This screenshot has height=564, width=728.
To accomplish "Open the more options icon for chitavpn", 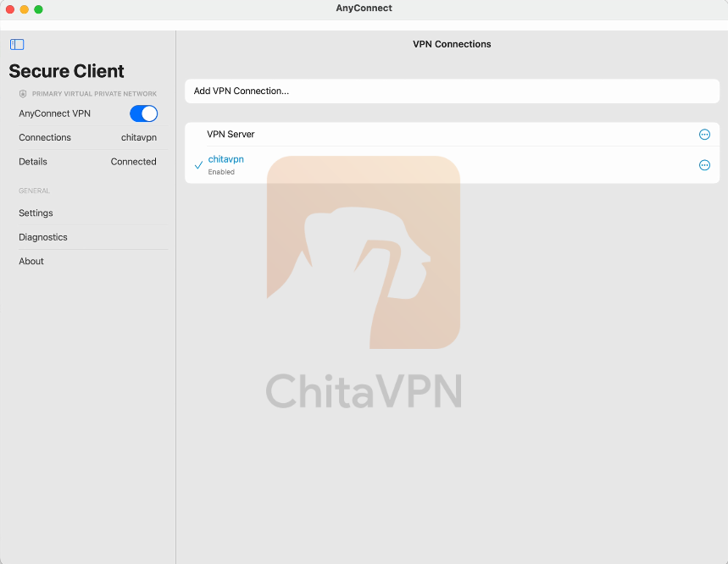I will [703, 165].
